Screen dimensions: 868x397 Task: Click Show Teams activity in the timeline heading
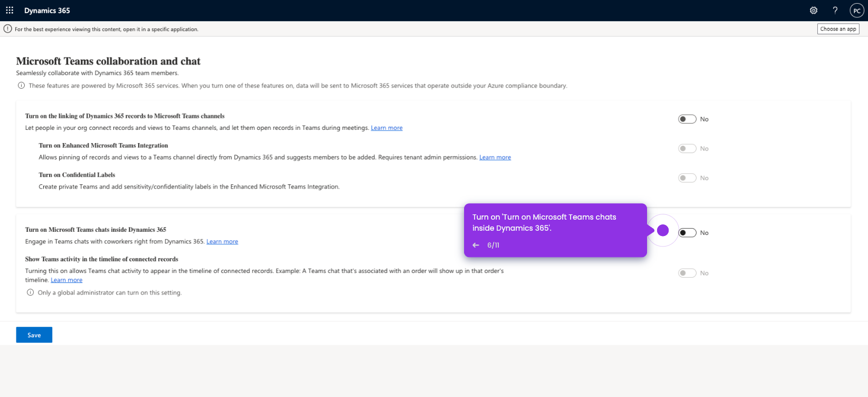pos(102,259)
